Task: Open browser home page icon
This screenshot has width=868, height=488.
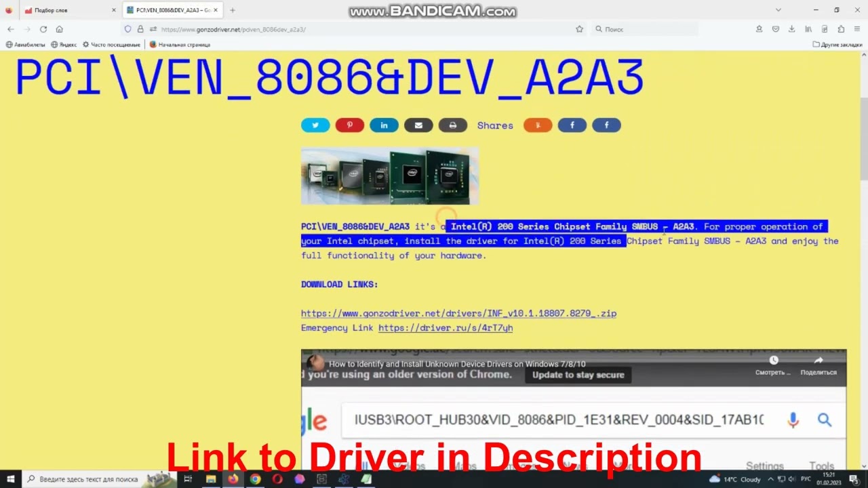Action: click(x=60, y=29)
